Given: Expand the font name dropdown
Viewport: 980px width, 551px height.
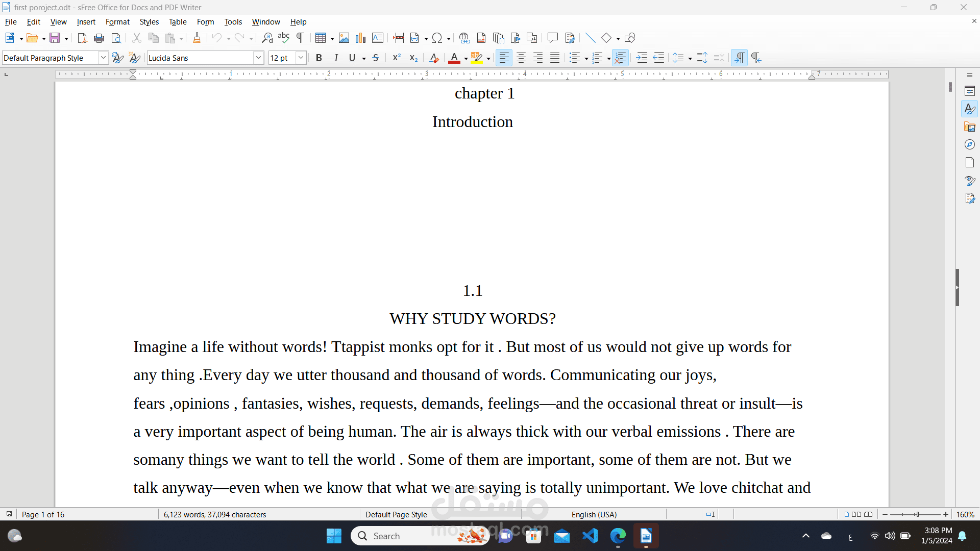Looking at the screenshot, I should [258, 58].
